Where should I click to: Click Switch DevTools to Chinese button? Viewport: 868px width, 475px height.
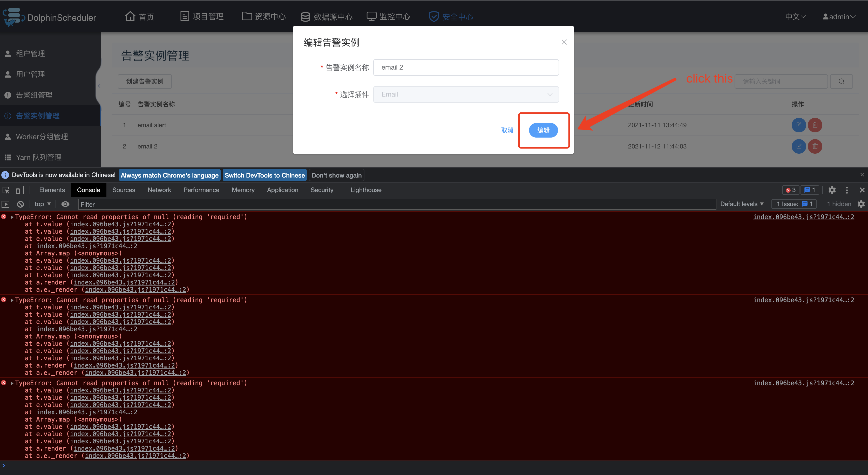[265, 175]
